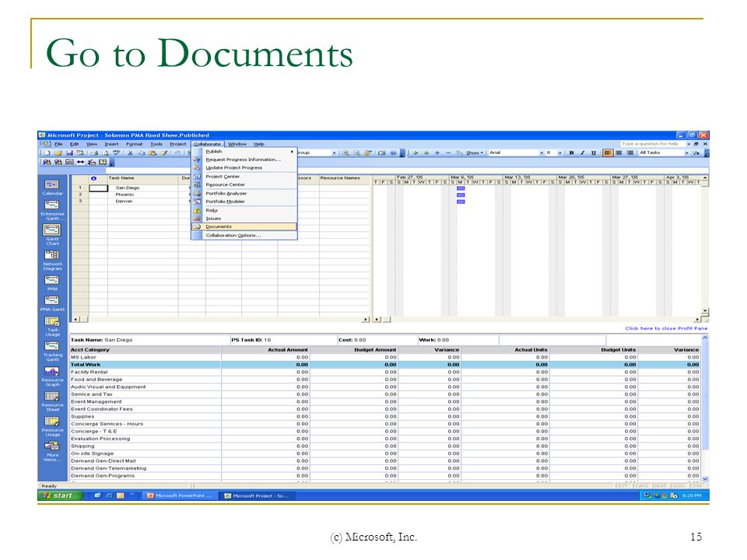Click inside the 'Type a question for help' box
This screenshot has height=560, width=747.
(x=652, y=144)
